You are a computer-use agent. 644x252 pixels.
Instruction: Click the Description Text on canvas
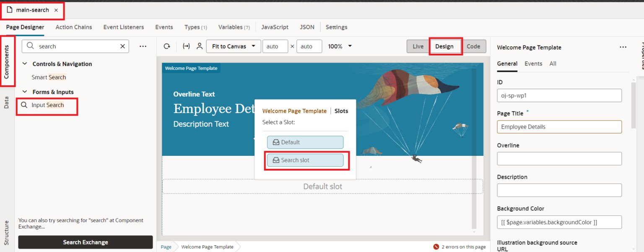point(201,124)
